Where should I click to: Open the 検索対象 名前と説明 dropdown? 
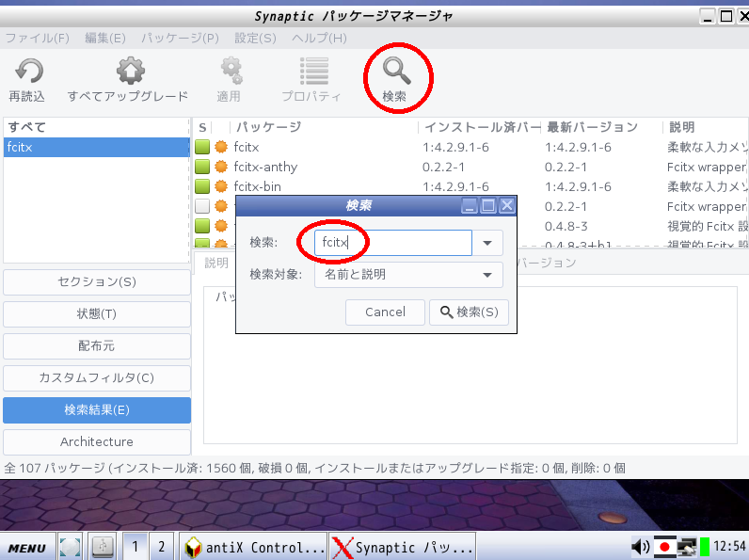click(408, 275)
